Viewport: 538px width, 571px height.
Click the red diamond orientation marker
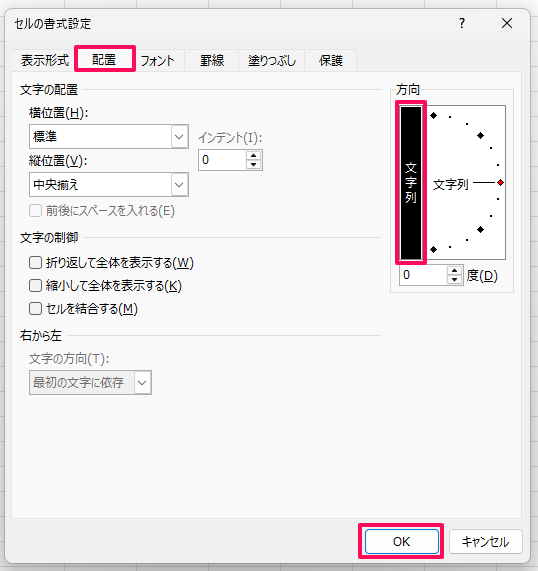tap(500, 182)
